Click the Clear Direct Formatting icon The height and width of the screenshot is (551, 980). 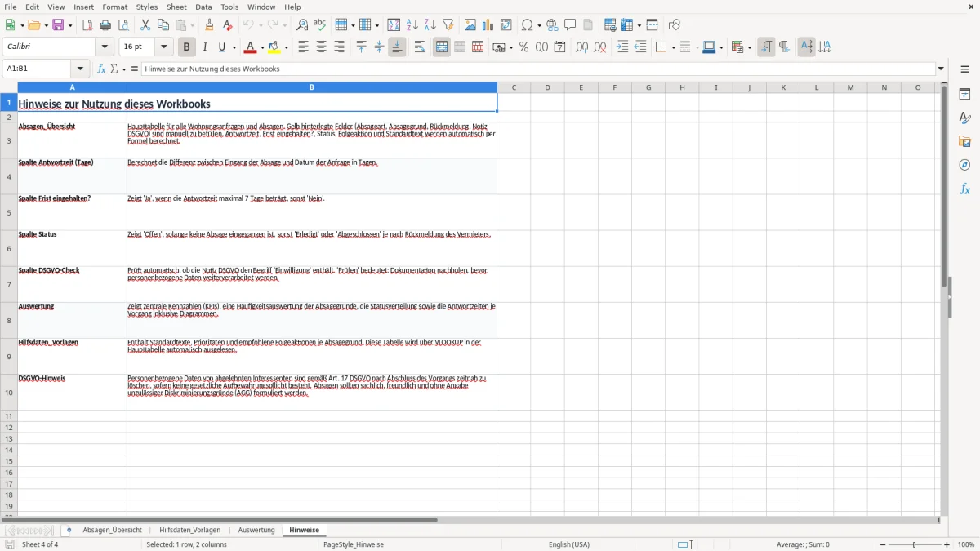click(228, 25)
